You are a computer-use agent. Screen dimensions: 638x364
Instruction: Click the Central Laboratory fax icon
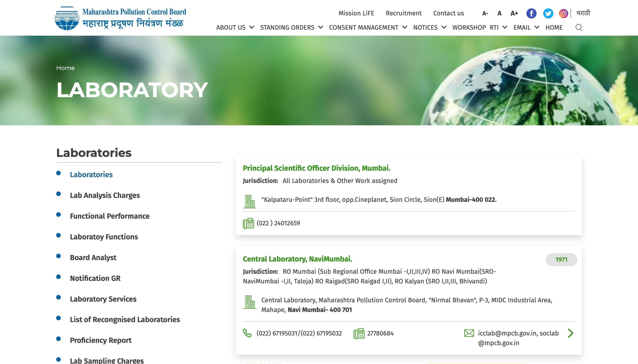coord(359,333)
